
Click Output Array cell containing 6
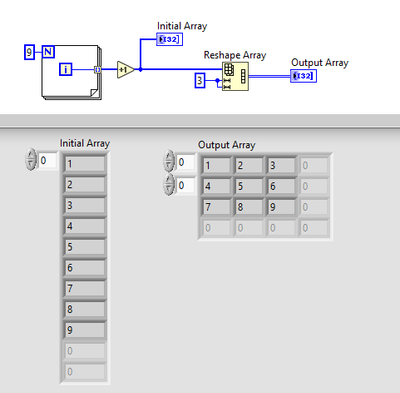[x=281, y=186]
